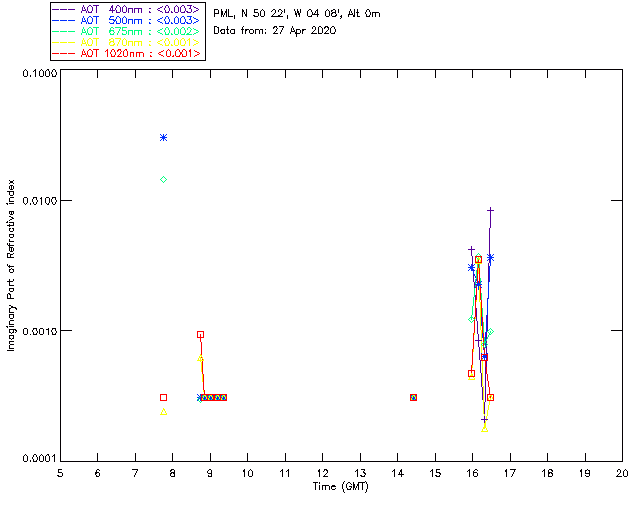The width and height of the screenshot is (640, 512).
Task: Click the green diamond marker near 0.001 at 16.5
Action: coord(491,332)
